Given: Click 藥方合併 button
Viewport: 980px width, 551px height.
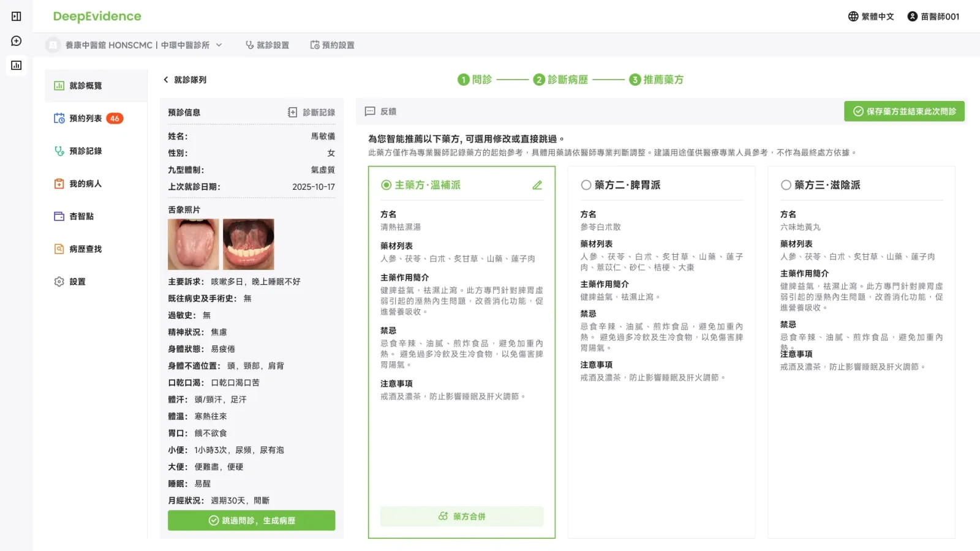Looking at the screenshot, I should 462,516.
